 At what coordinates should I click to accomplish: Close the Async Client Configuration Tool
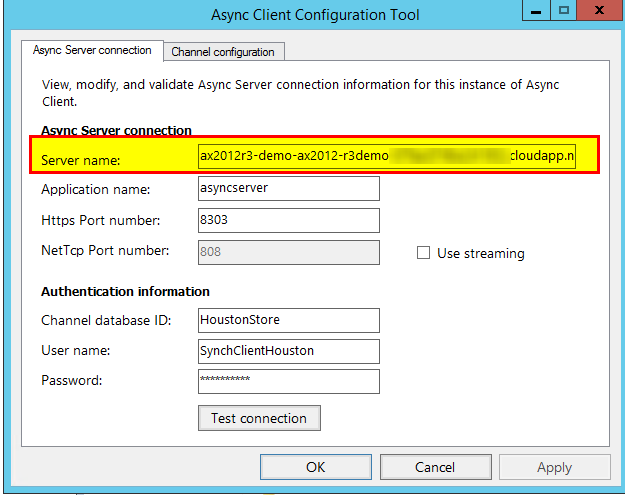pos(598,11)
